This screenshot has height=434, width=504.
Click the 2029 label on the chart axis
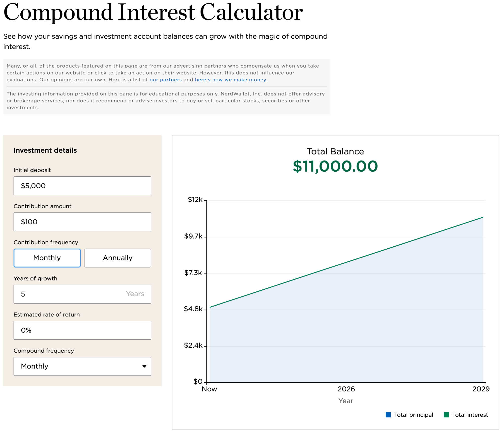(x=481, y=389)
